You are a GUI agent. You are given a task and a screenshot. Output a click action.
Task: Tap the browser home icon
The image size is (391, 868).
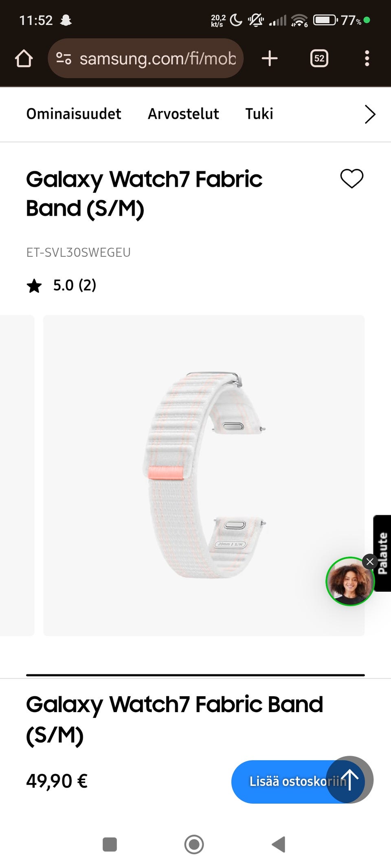[24, 59]
